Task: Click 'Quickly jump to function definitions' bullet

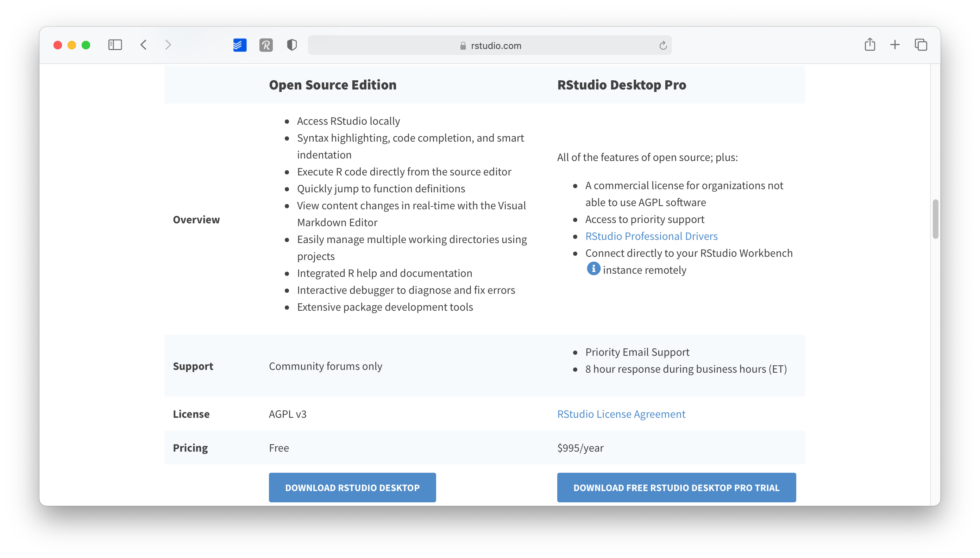Action: (x=381, y=188)
